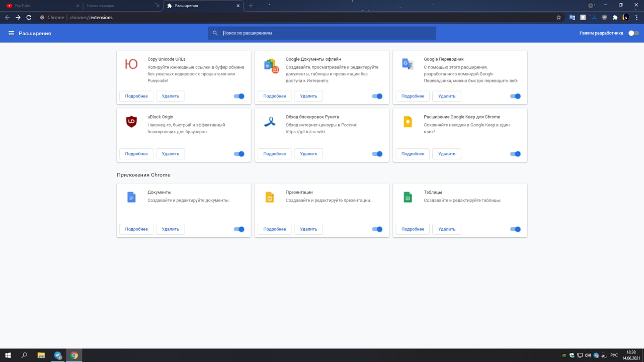Click Удалить for Google Keep extension
Viewport: 644px width, 362px height.
pos(447,154)
